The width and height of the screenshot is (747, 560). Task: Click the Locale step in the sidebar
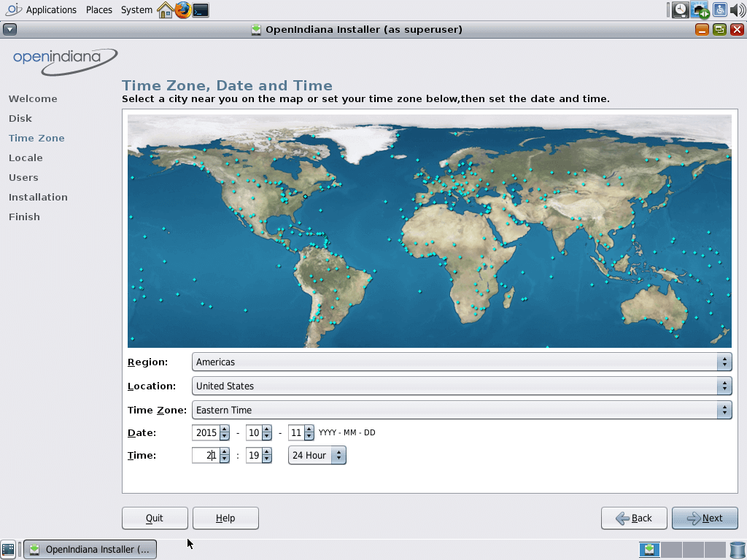[x=26, y=157]
